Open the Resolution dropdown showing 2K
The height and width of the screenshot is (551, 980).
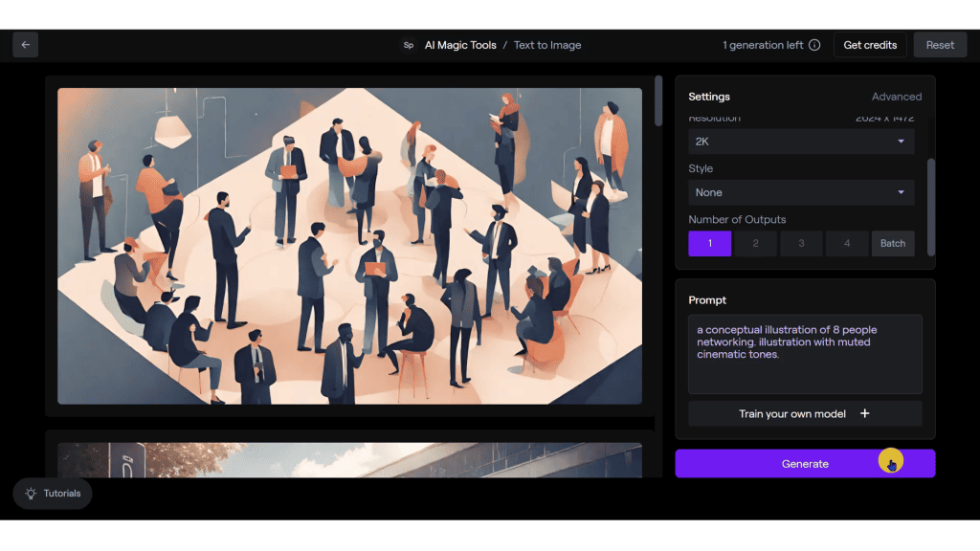801,141
